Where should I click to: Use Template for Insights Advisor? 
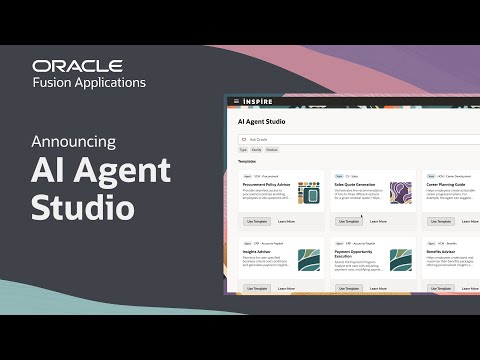(257, 288)
